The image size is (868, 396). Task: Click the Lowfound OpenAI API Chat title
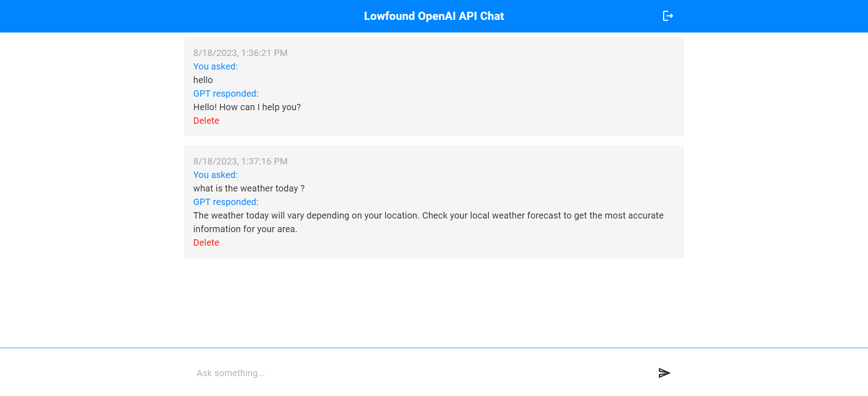[x=434, y=16]
